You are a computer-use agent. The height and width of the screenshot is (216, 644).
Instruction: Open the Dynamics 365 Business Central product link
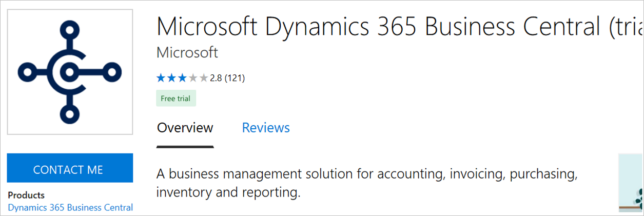(70, 207)
